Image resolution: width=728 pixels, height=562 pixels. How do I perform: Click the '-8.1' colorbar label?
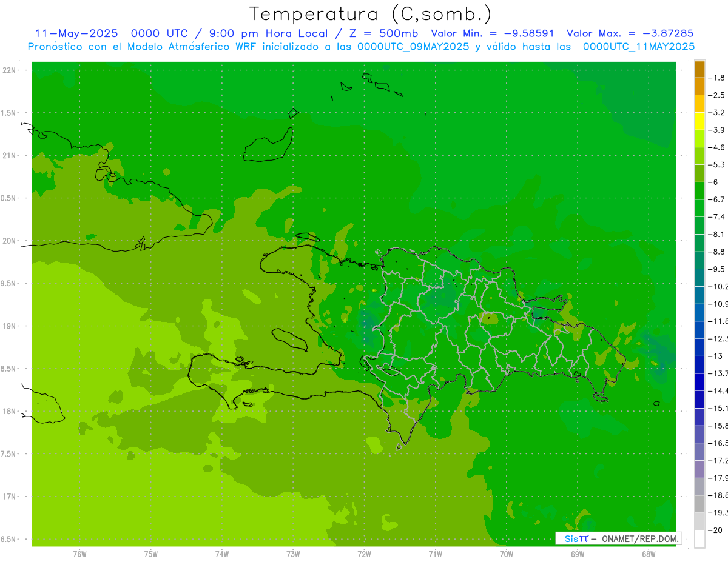coord(717,234)
